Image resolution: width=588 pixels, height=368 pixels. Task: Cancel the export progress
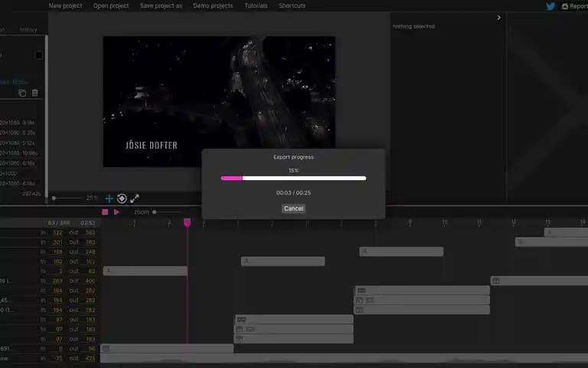click(x=294, y=209)
